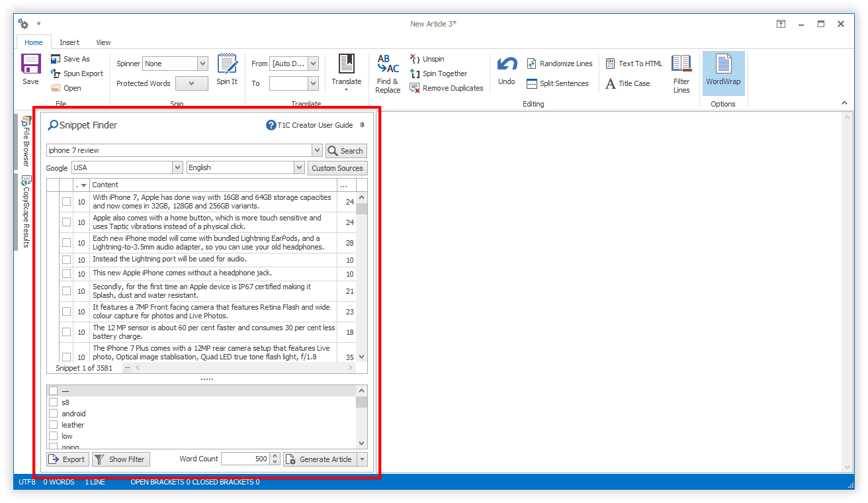868x503 pixels.
Task: Click Open file button
Action: (66, 88)
